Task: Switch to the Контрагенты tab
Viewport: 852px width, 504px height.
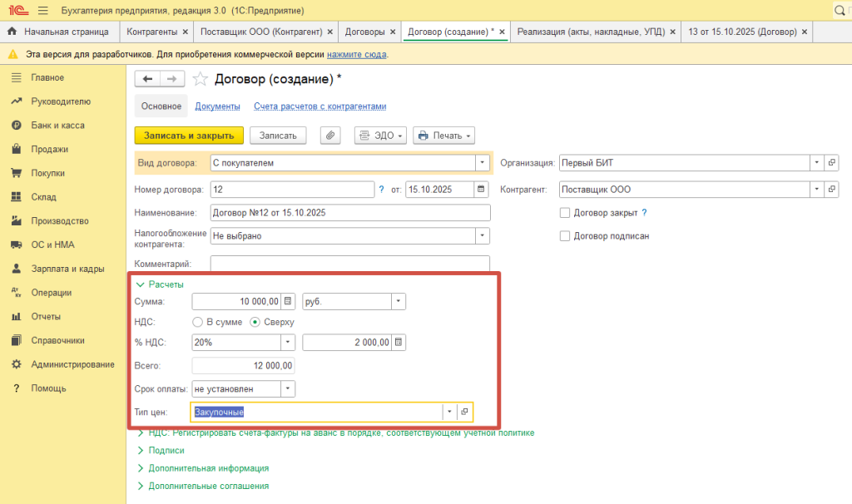Action: click(x=151, y=32)
